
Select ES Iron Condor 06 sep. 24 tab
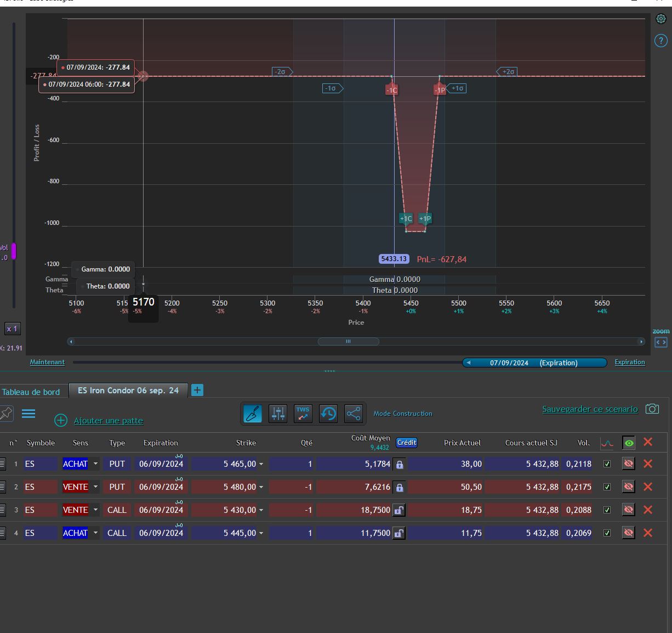[x=128, y=391]
